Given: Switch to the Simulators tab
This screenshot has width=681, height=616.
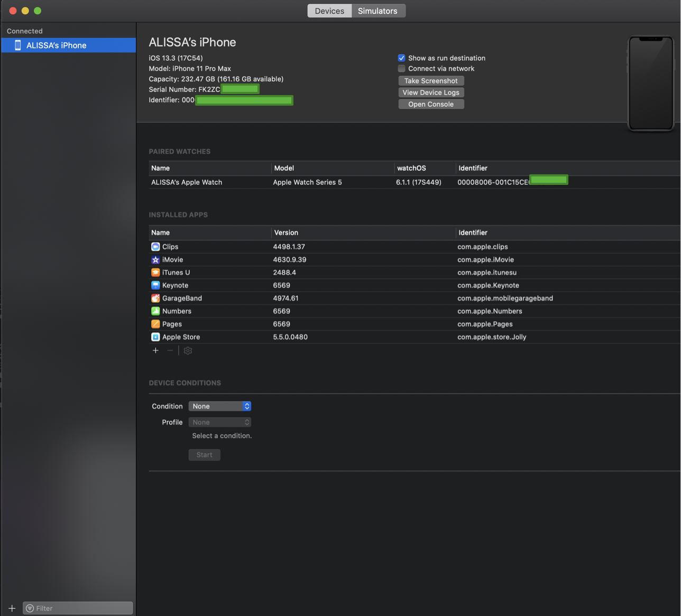Looking at the screenshot, I should [378, 11].
